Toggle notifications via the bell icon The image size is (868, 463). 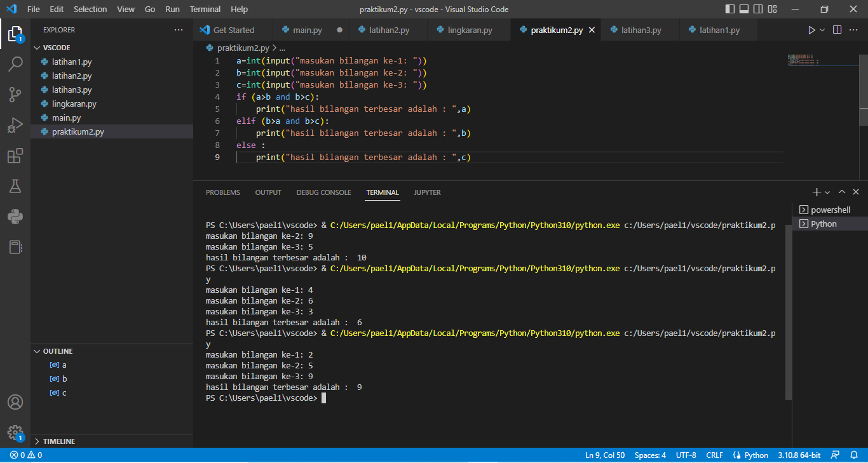(x=854, y=455)
